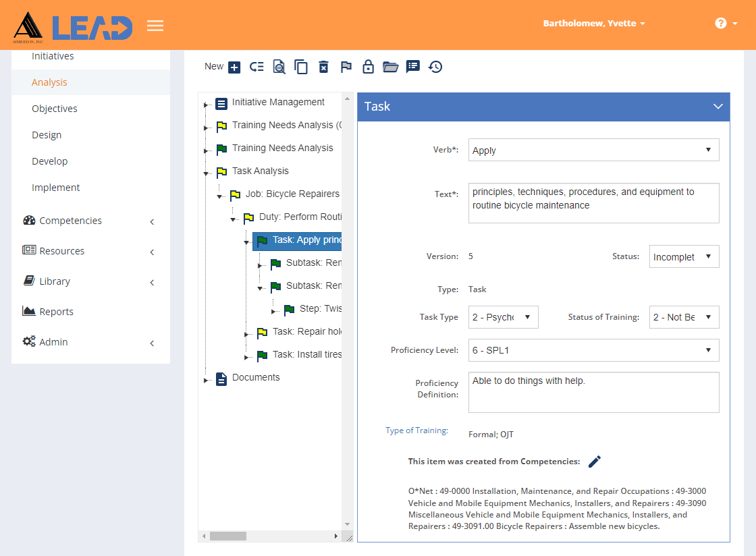The height and width of the screenshot is (556, 756).
Task: Toggle the hamburger menu icon
Action: pyautogui.click(x=155, y=26)
